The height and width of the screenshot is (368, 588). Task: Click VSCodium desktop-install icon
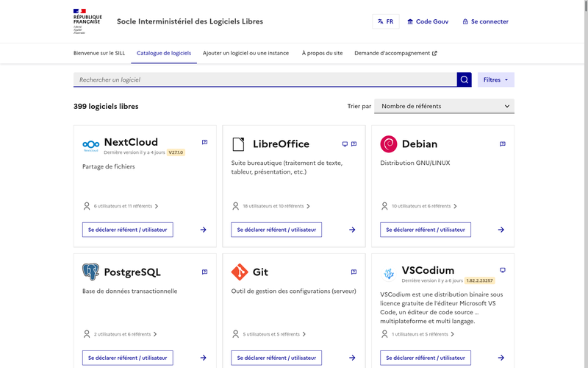503,270
